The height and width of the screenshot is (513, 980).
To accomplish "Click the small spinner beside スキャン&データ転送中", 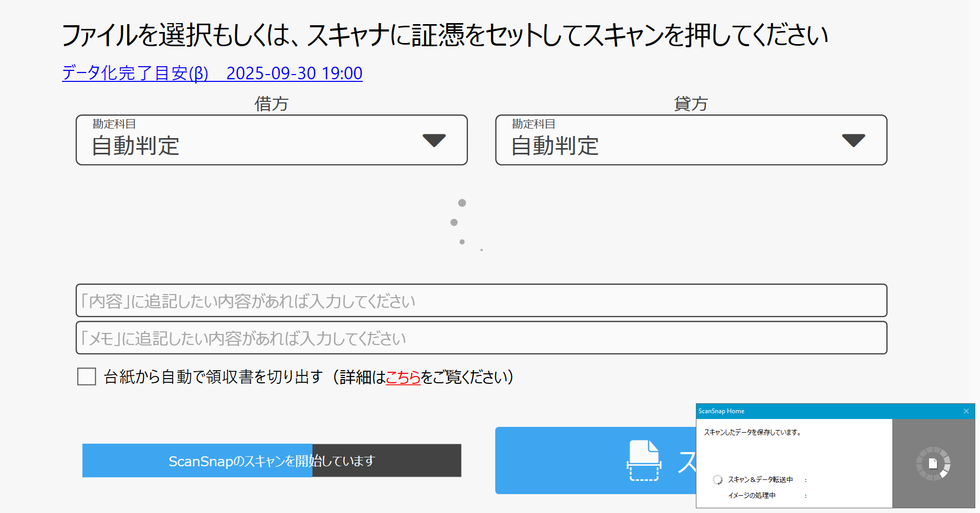I will 717,479.
